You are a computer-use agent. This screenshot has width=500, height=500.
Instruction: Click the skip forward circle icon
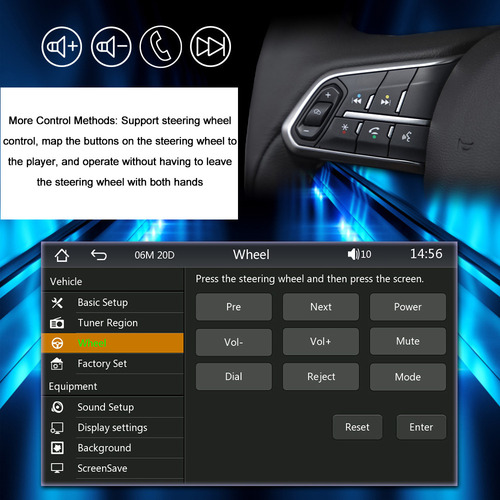[210, 47]
